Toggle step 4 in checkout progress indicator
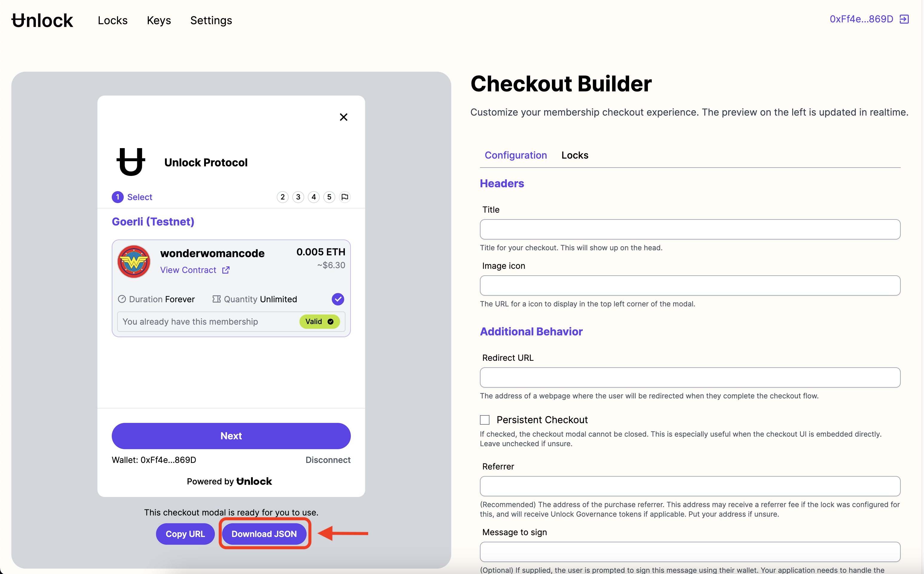This screenshot has height=574, width=924. 313,197
